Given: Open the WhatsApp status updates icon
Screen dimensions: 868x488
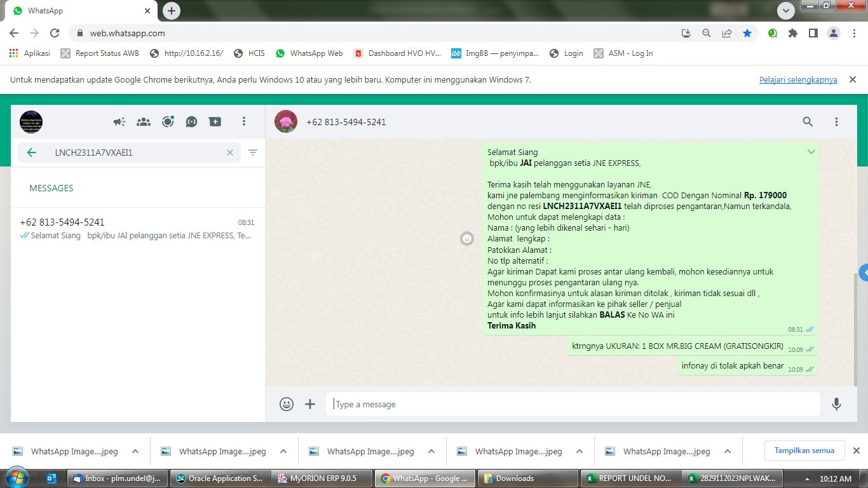Looking at the screenshot, I should (x=168, y=121).
